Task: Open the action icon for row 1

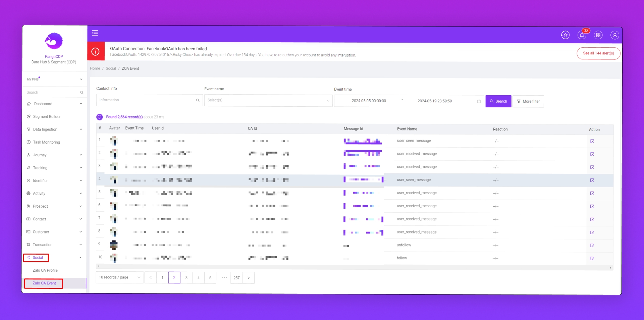Action: pyautogui.click(x=592, y=141)
